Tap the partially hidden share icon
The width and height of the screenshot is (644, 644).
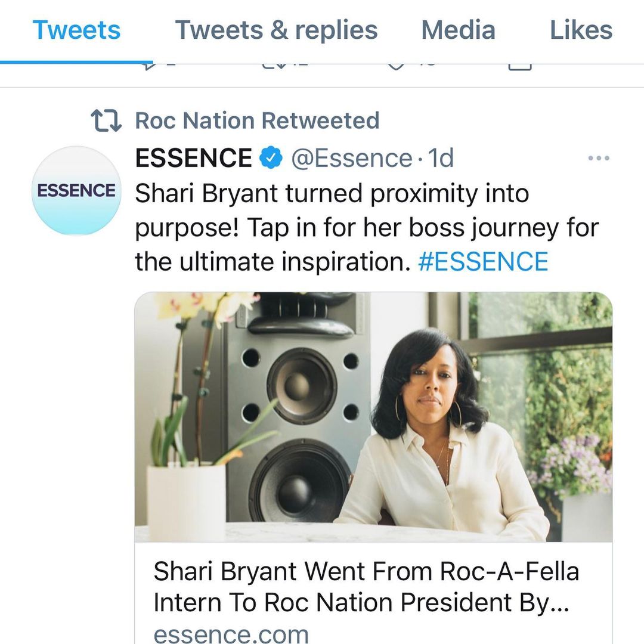(519, 66)
